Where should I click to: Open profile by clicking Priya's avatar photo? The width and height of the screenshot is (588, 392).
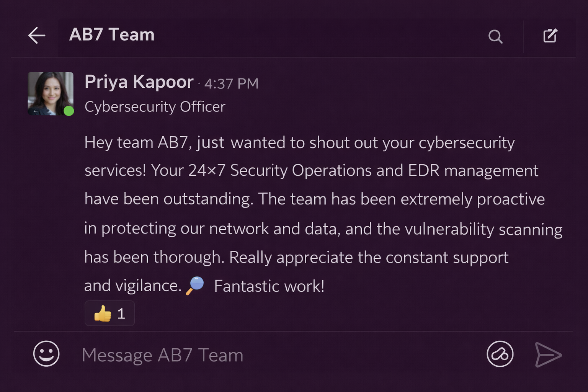point(51,93)
